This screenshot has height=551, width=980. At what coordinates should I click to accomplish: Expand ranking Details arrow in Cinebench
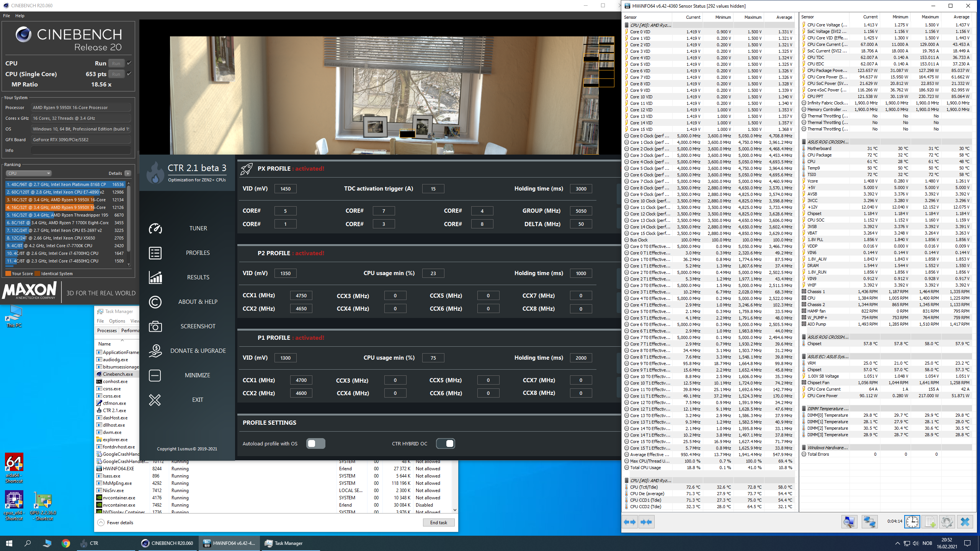click(x=128, y=173)
